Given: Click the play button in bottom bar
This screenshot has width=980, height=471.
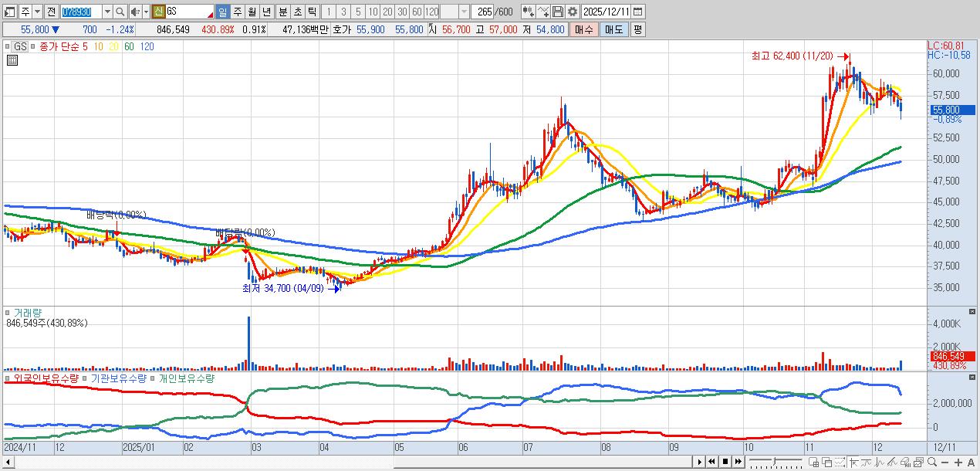Looking at the screenshot, I should 700,462.
